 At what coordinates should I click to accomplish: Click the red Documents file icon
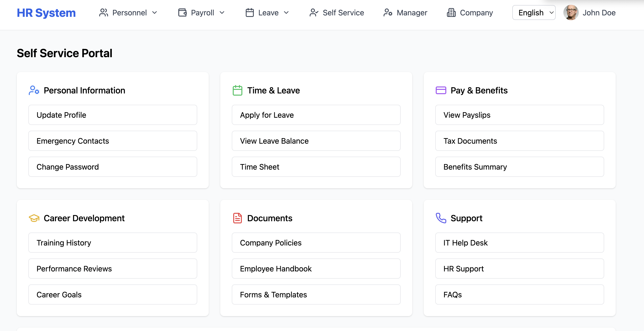click(x=238, y=218)
